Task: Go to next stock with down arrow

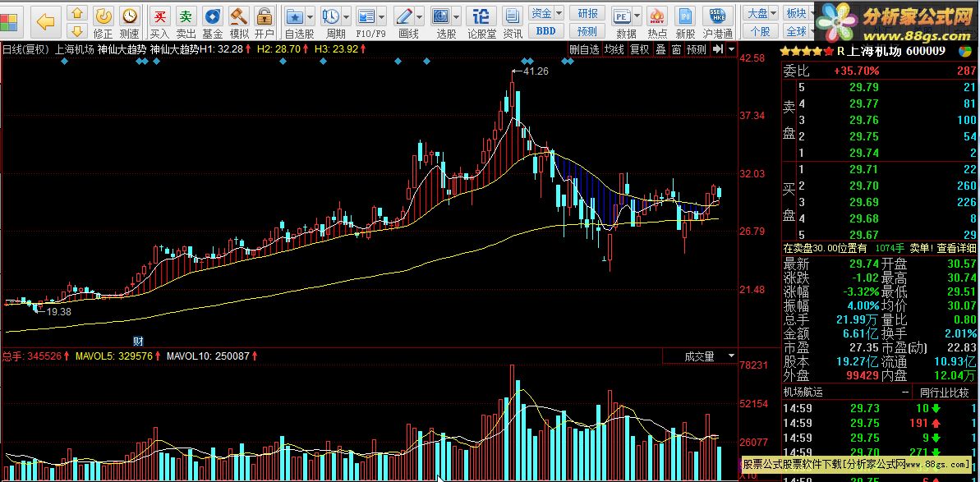Action: point(77,30)
